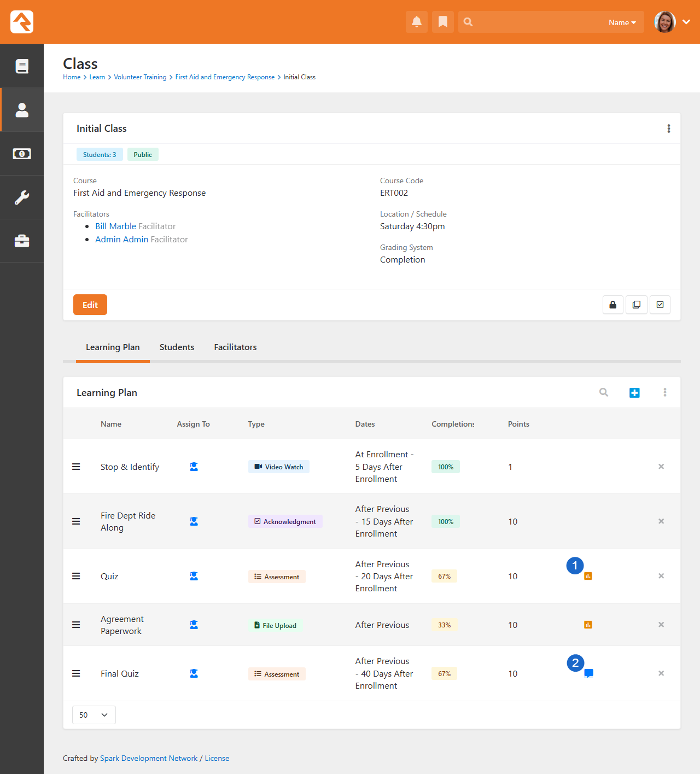The width and height of the screenshot is (700, 774).
Task: Click the Public badge
Action: click(143, 155)
